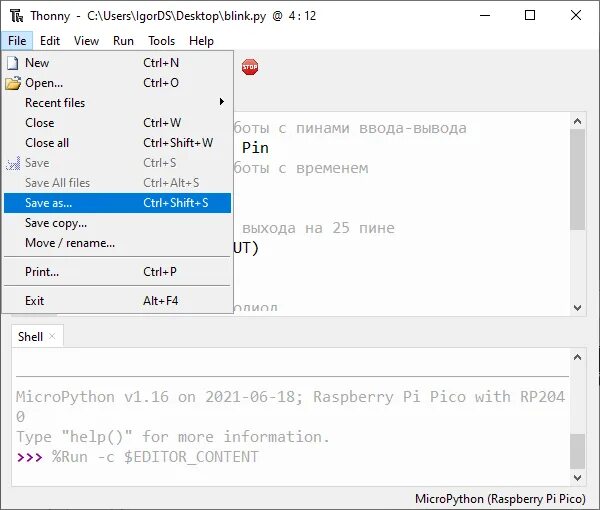The height and width of the screenshot is (510, 600).
Task: Click the comment 'выхода на 25 пине'
Action: tap(318, 228)
